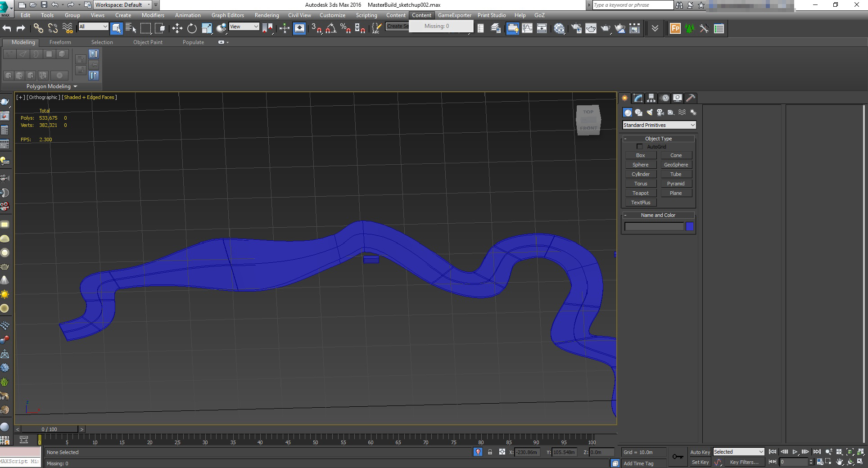
Task: Switch to Cameras category in Create panel
Action: (x=660, y=112)
